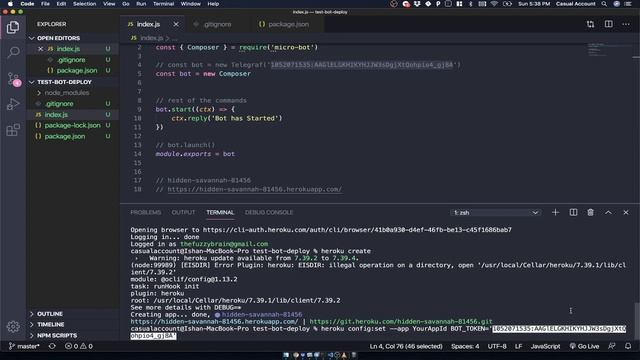This screenshot has width=640, height=360.
Task: Open .gitignore in TEST-BOT-DEPLOY tree
Action: 60,104
